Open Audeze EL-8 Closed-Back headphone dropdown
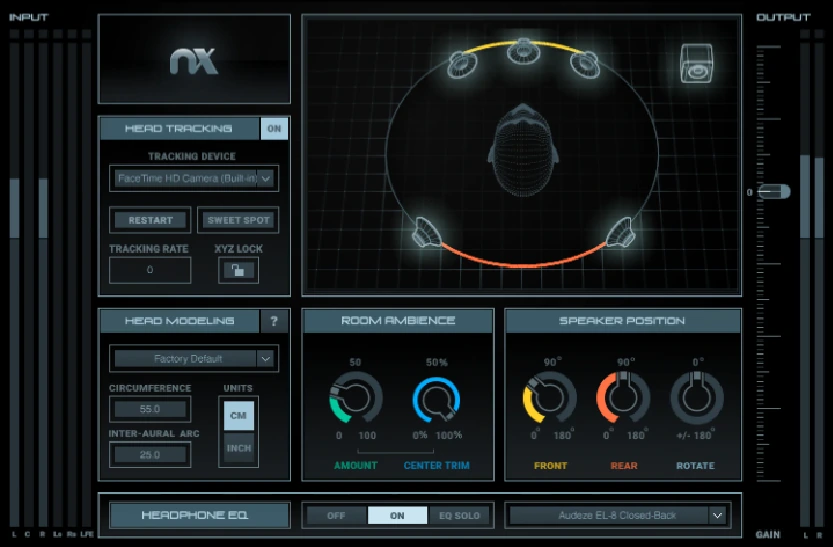Image resolution: width=833 pixels, height=547 pixels. click(x=617, y=516)
